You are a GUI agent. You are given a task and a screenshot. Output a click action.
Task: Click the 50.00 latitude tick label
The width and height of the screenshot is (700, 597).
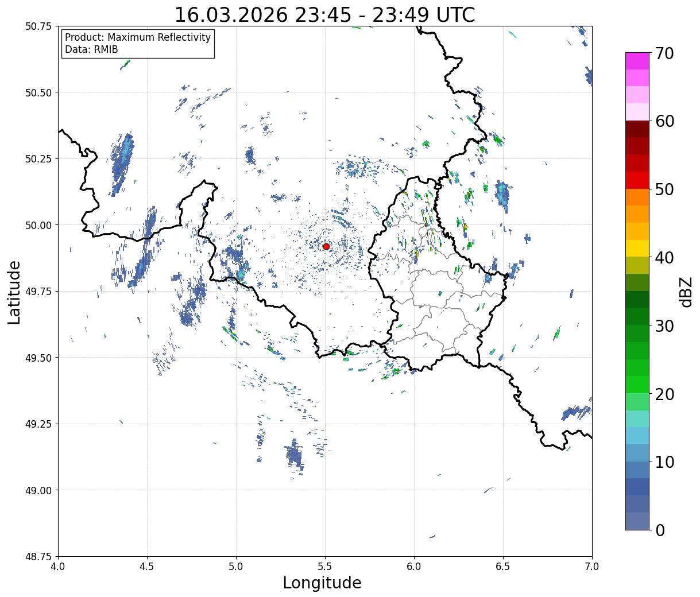(x=38, y=225)
